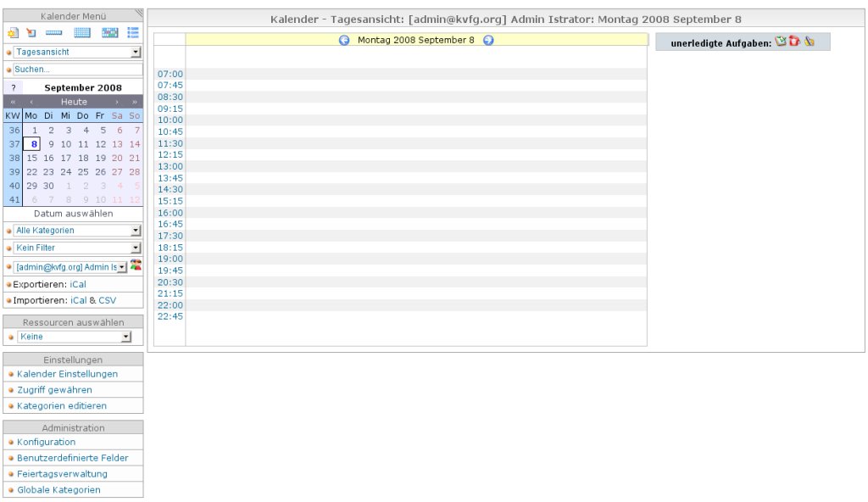Open the colored planner view icon

click(x=109, y=33)
